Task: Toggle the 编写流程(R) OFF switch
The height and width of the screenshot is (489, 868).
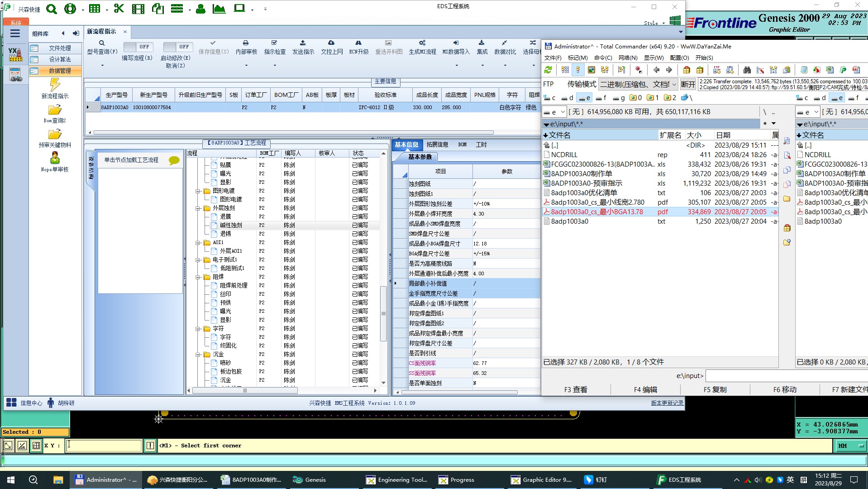Action: point(138,47)
